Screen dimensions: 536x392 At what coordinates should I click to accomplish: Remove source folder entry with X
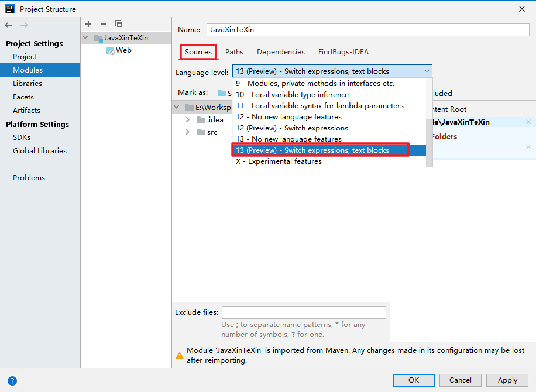528,147
